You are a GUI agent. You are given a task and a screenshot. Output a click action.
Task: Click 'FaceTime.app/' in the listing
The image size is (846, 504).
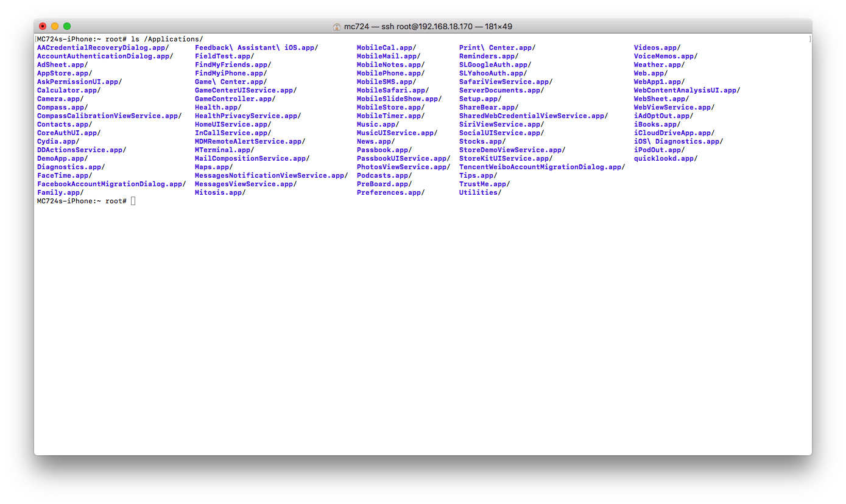coord(65,175)
